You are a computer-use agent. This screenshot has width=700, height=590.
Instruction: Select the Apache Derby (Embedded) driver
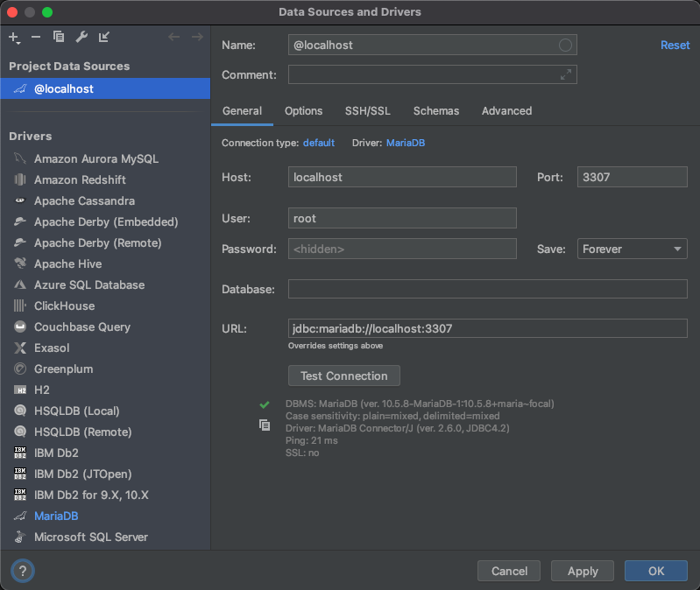[x=105, y=221]
